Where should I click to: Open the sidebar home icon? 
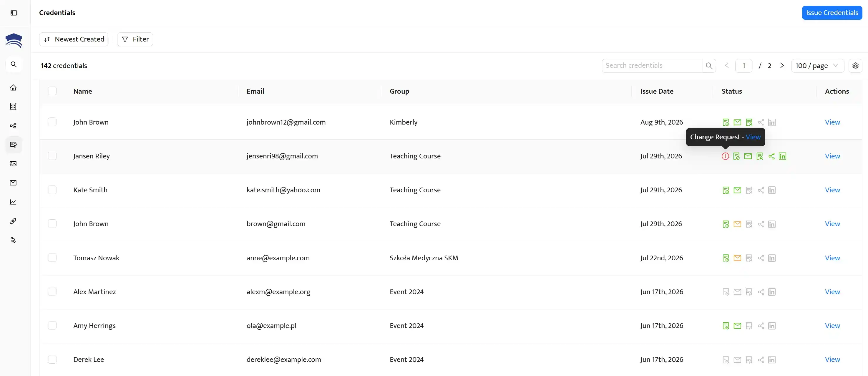(x=13, y=88)
